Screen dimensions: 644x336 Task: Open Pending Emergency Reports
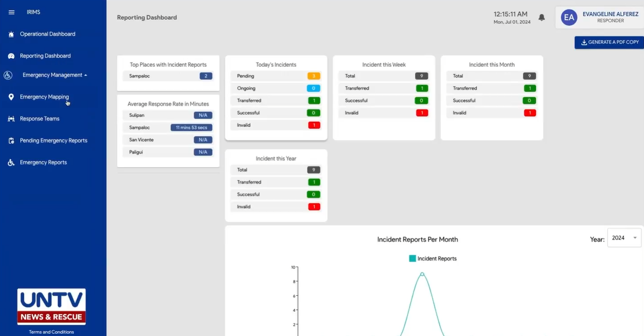(11, 140)
